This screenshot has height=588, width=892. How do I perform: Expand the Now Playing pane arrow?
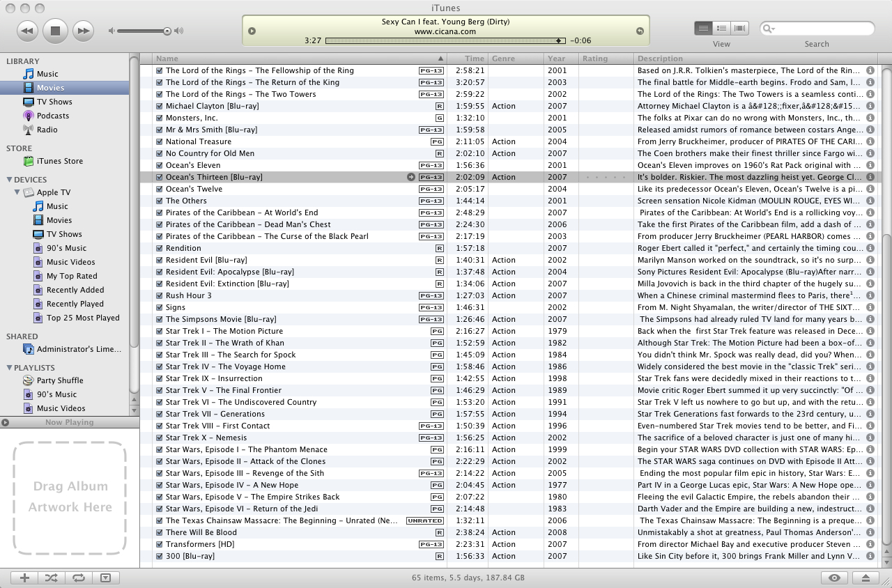click(6, 422)
